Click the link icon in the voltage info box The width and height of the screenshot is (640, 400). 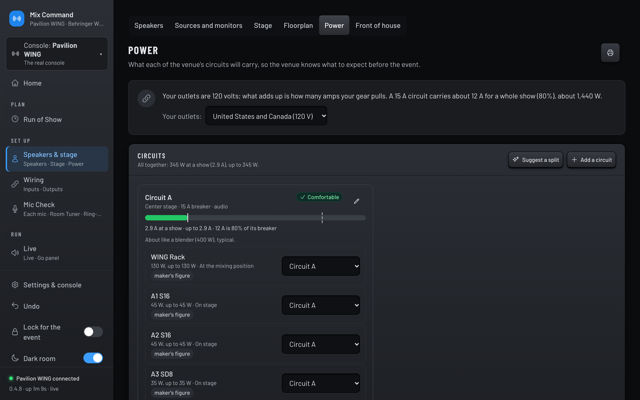tap(146, 98)
